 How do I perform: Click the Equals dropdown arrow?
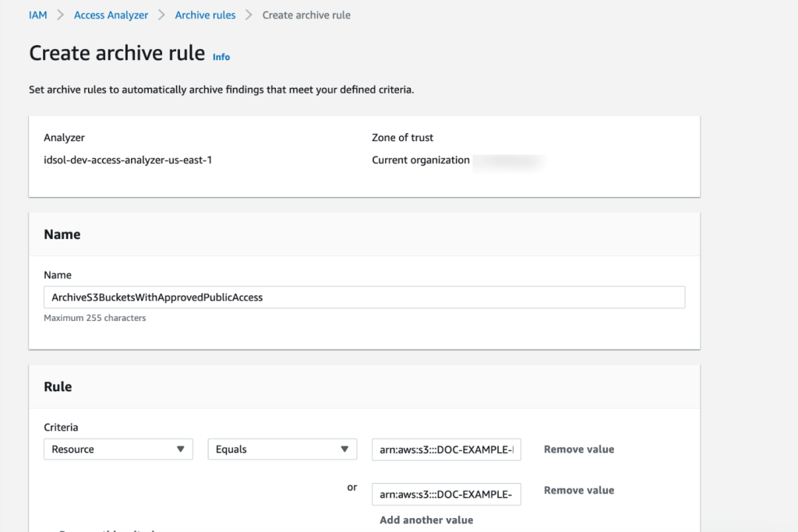pyautogui.click(x=344, y=449)
